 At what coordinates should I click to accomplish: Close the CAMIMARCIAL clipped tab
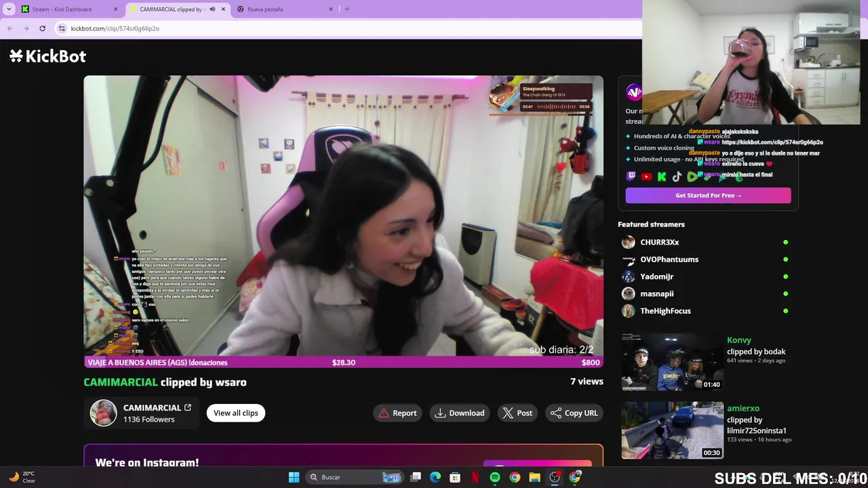[223, 9]
